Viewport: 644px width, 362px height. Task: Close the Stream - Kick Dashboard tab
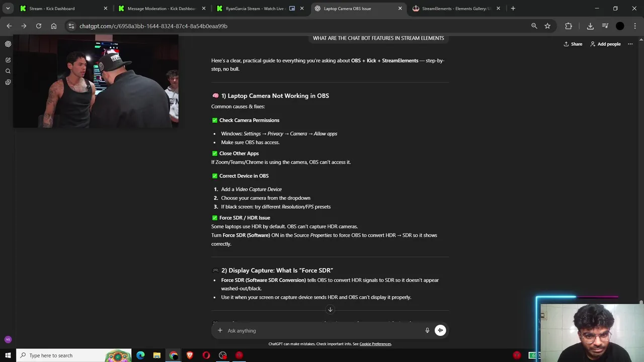[x=106, y=9]
